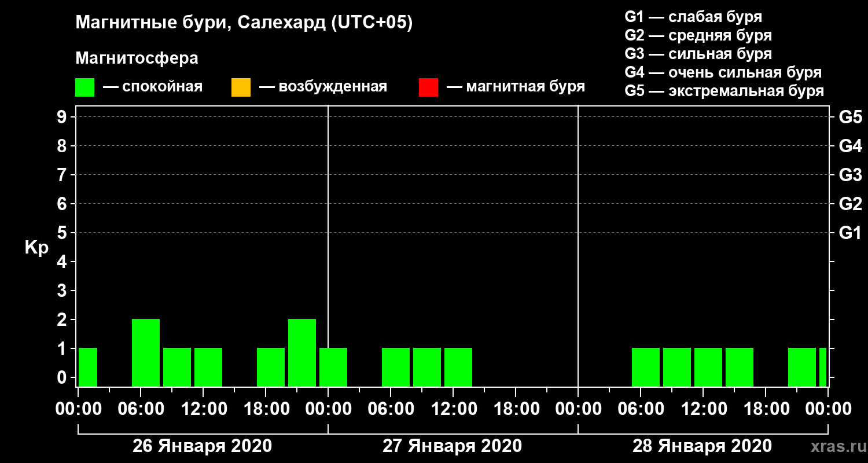Click the 'G2' label on the right axis

coord(850,204)
